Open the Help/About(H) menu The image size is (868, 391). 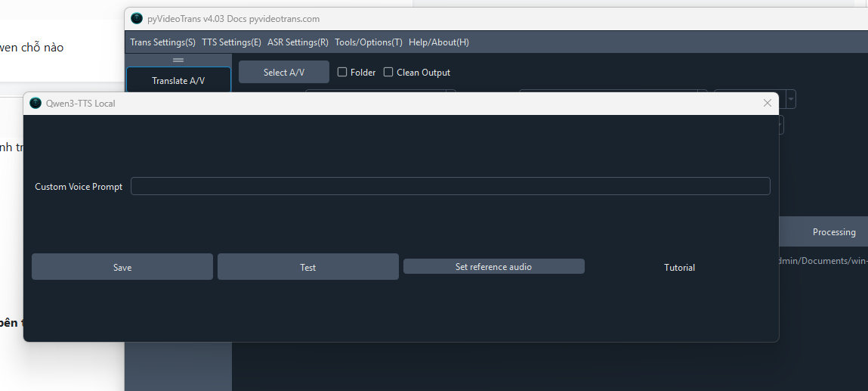[438, 42]
